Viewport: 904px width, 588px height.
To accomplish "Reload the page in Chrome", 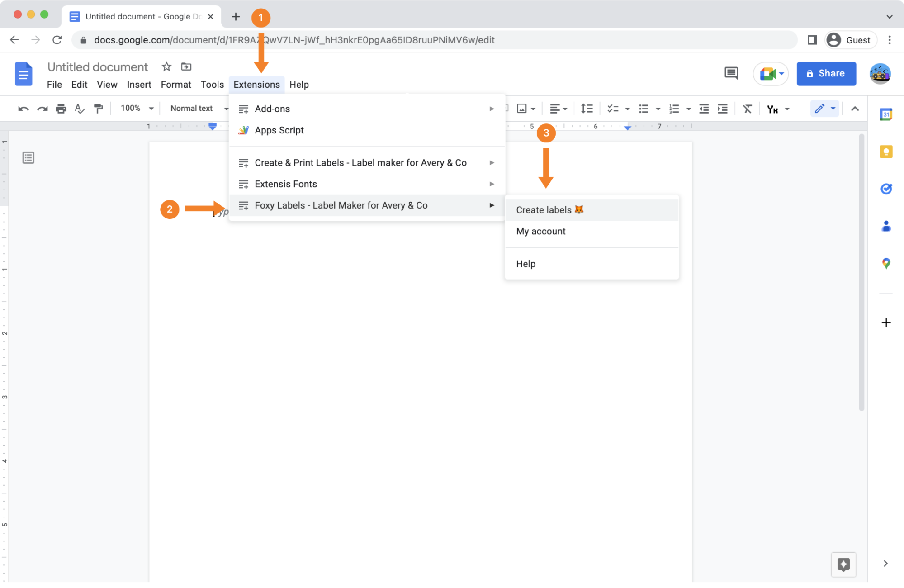I will (x=57, y=40).
